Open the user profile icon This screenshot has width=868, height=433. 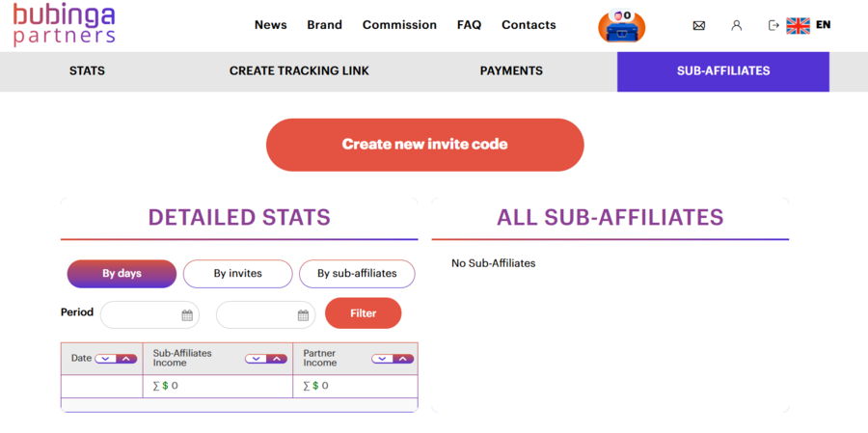click(736, 25)
